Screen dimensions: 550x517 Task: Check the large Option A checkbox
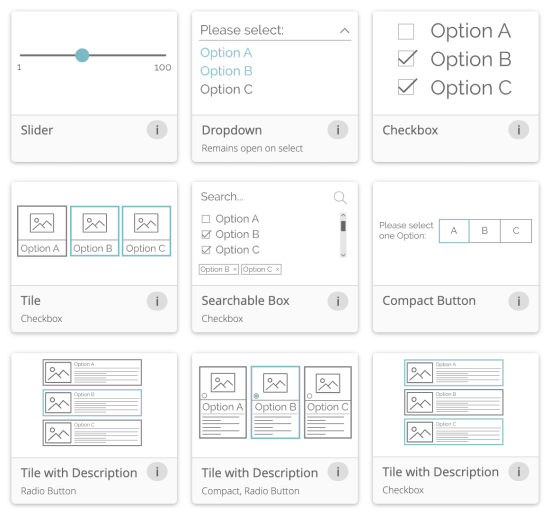406,32
